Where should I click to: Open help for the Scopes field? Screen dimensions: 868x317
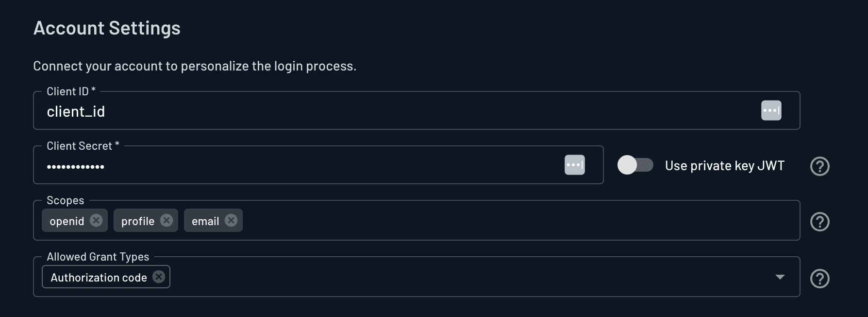820,222
